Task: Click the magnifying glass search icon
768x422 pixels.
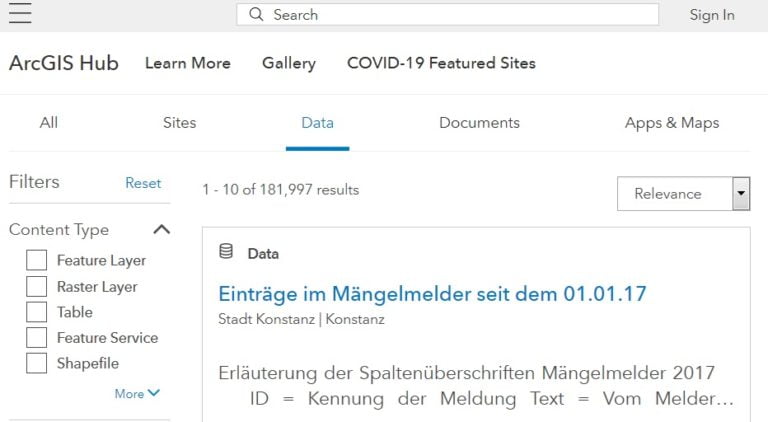Action: tap(257, 15)
